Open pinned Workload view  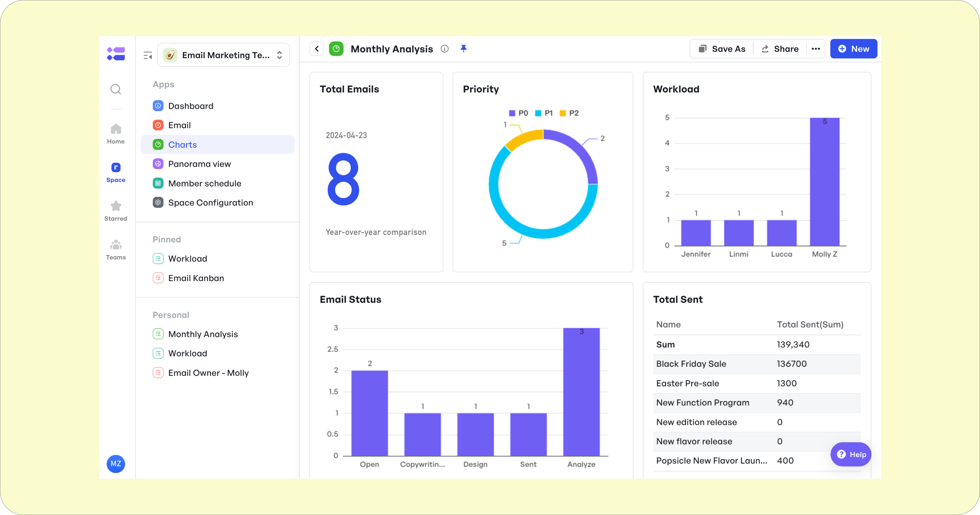pyautogui.click(x=218, y=258)
